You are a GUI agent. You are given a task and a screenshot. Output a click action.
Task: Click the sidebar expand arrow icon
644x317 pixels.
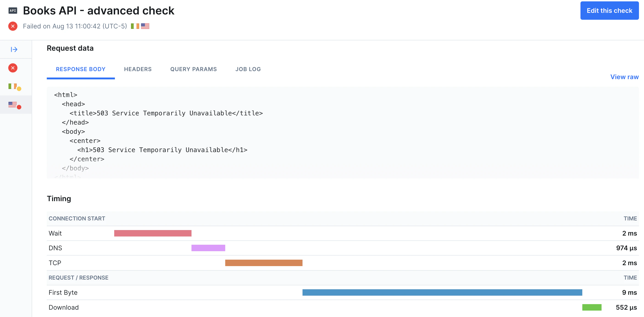(14, 49)
